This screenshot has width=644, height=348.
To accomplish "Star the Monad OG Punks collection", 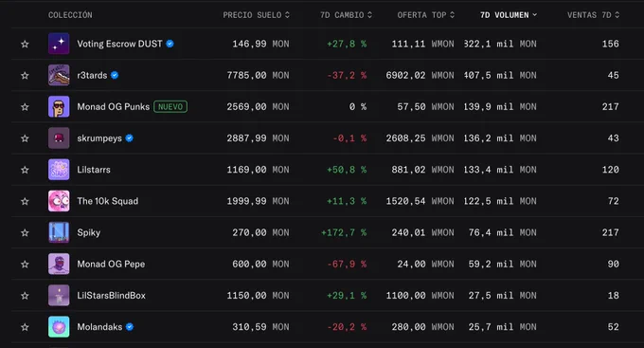I will click(25, 107).
